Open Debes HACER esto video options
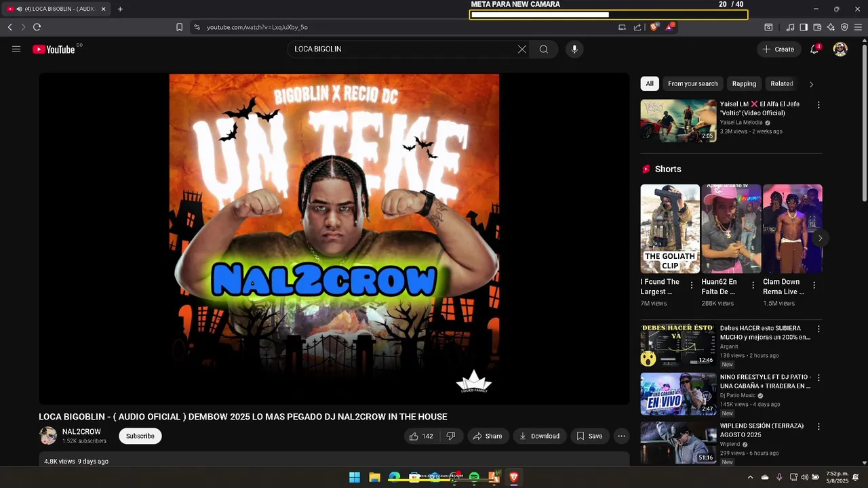 818,329
